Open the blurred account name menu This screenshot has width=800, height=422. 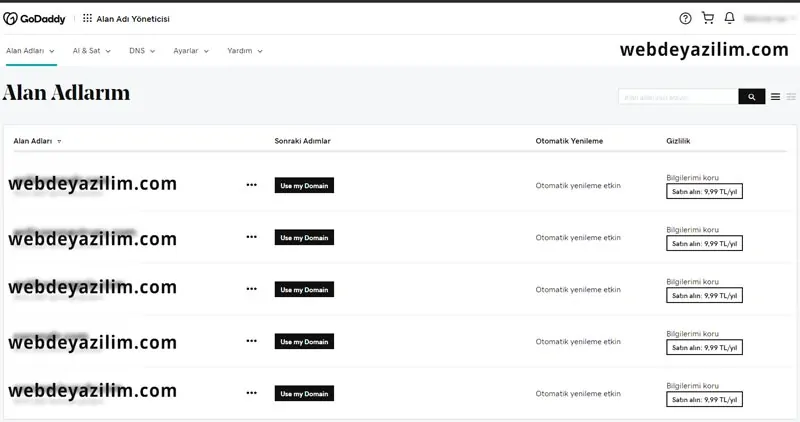click(x=767, y=18)
